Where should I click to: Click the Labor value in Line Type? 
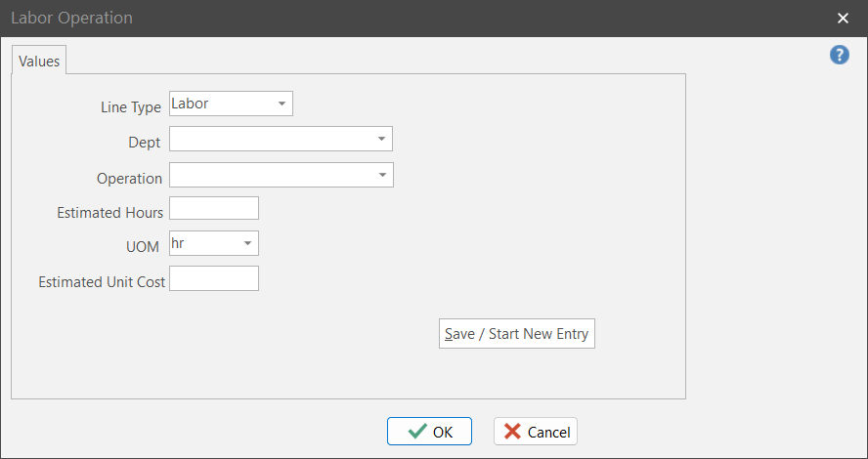point(191,104)
